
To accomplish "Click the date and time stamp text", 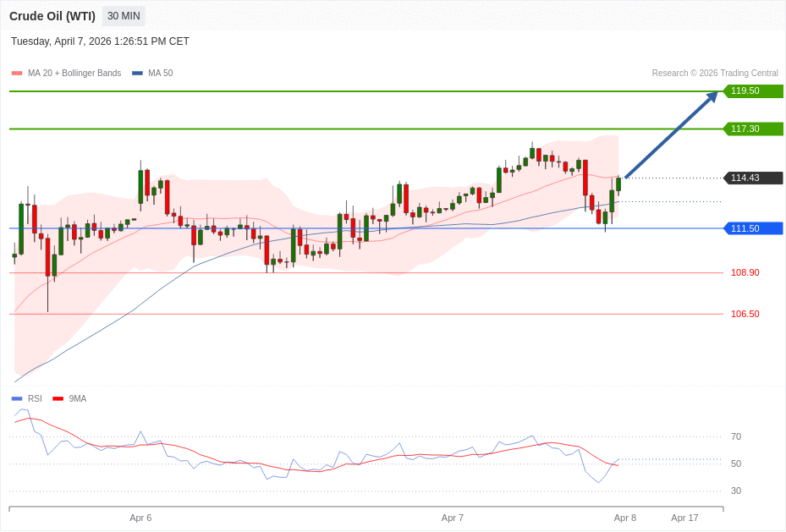I will (x=100, y=41).
